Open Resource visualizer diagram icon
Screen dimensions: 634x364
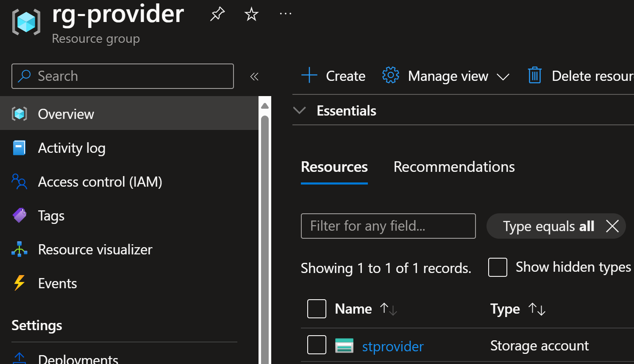tap(19, 249)
